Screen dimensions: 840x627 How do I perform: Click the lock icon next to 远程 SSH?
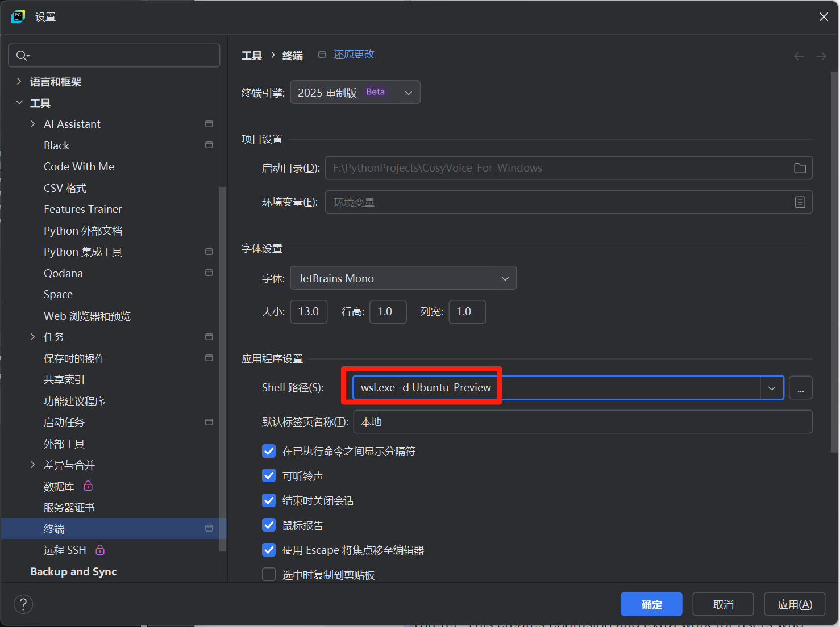100,550
